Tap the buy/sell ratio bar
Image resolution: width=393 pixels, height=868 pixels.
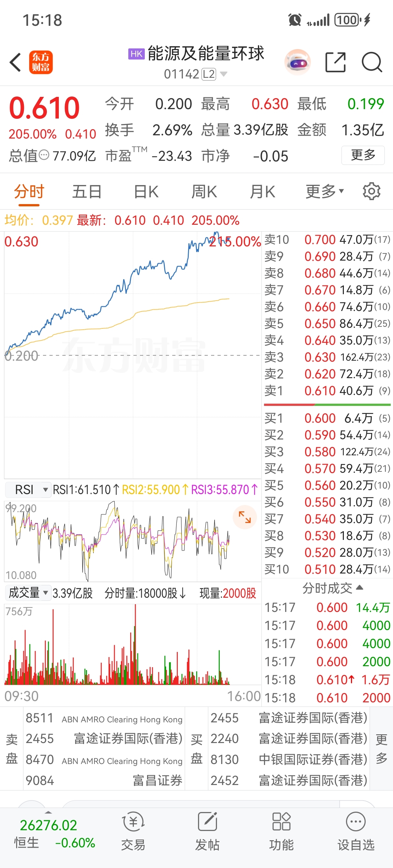[327, 404]
